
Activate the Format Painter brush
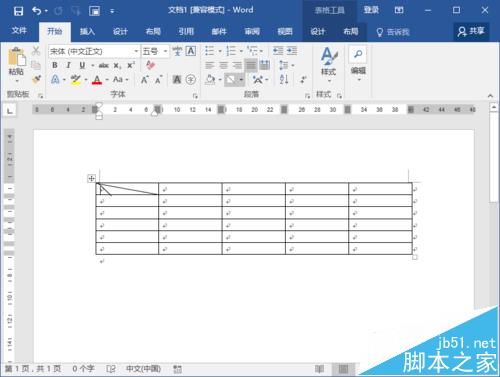coord(36,80)
